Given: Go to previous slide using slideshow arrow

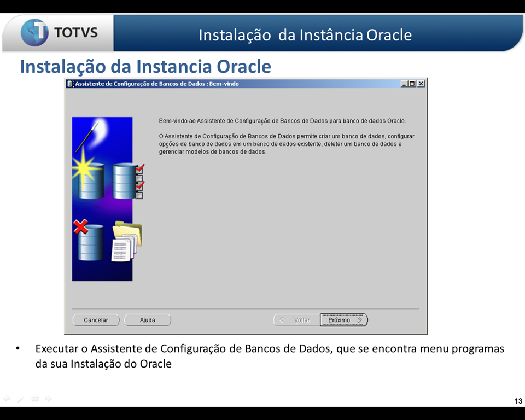Looking at the screenshot, I should coord(7,399).
